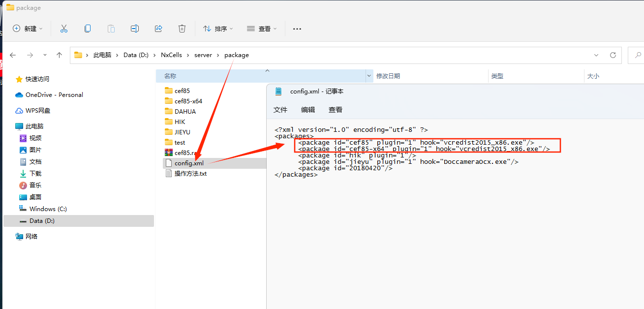Click the Refresh icon beside address bar
Screen dimensions: 644x309
point(613,55)
